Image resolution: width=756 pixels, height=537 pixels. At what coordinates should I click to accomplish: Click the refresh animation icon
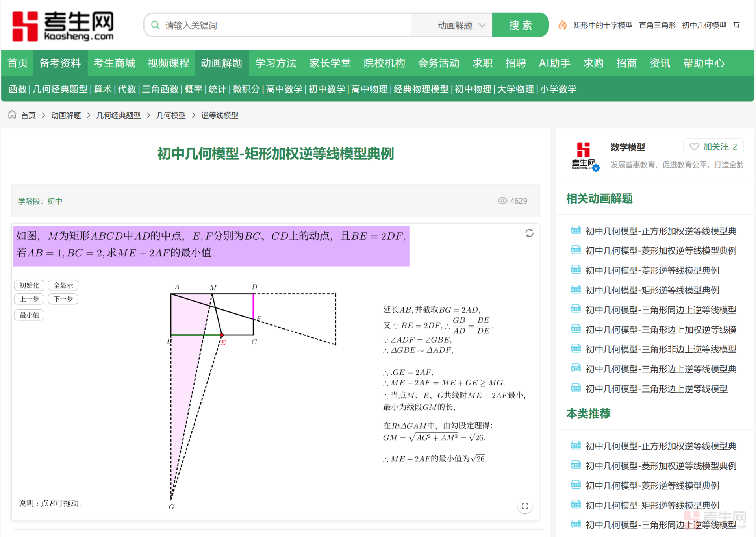529,233
